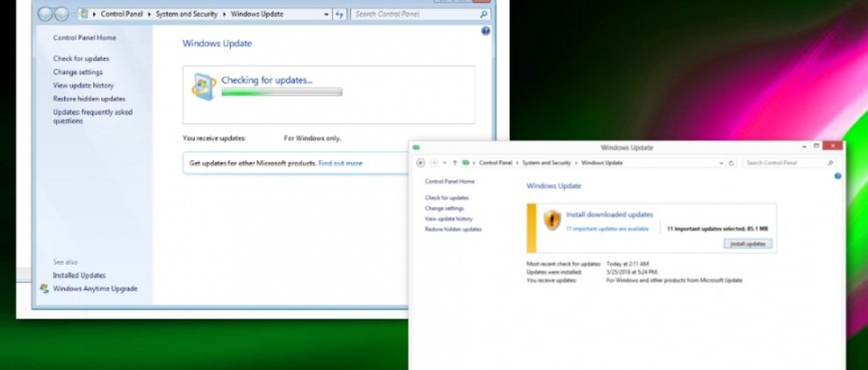Screen dimensions: 868x370
Task: Open recent locations dropdown in the front window
Action: [x=444, y=162]
